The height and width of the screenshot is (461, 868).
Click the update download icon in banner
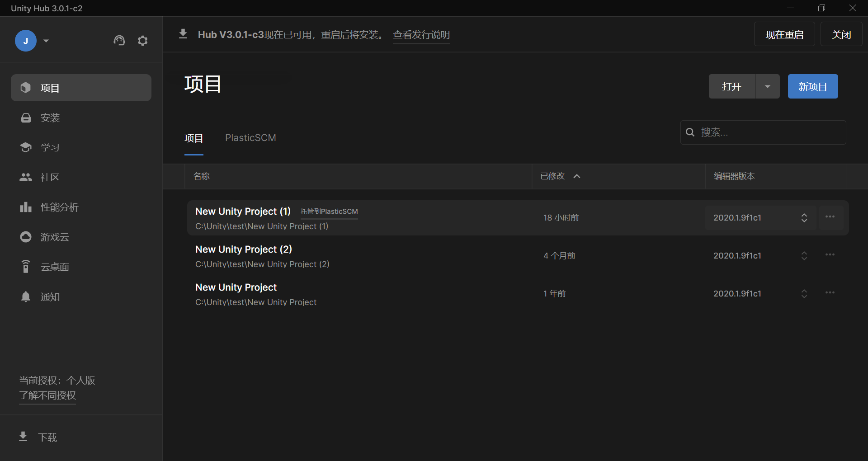click(183, 34)
